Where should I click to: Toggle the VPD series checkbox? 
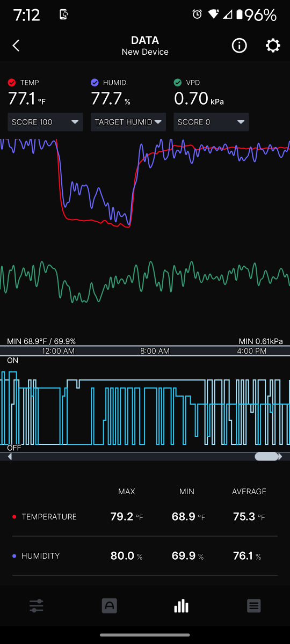(x=178, y=83)
